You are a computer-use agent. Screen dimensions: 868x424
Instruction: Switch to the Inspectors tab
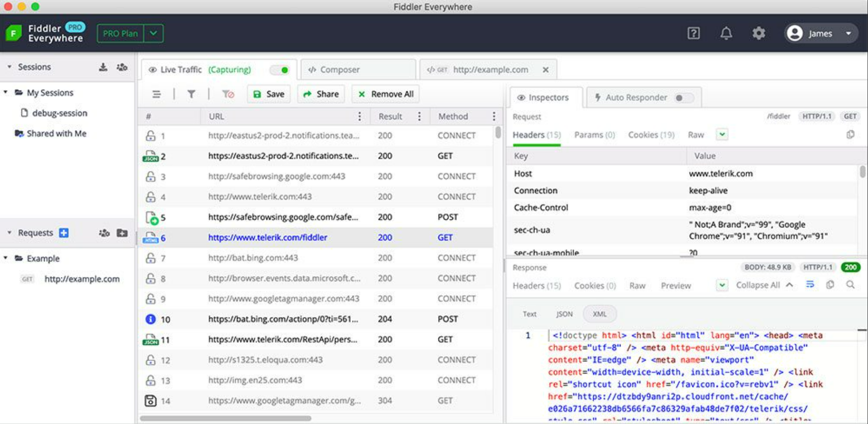pos(546,97)
